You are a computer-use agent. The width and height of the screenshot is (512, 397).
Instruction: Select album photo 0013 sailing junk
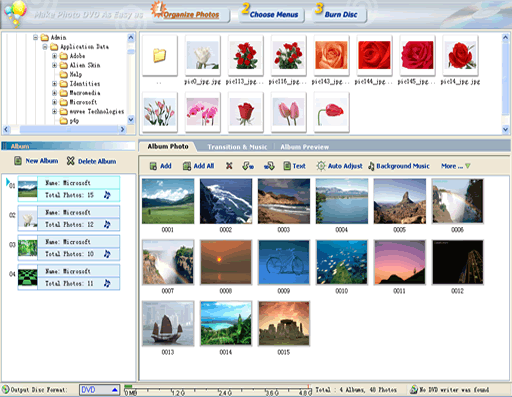point(168,323)
